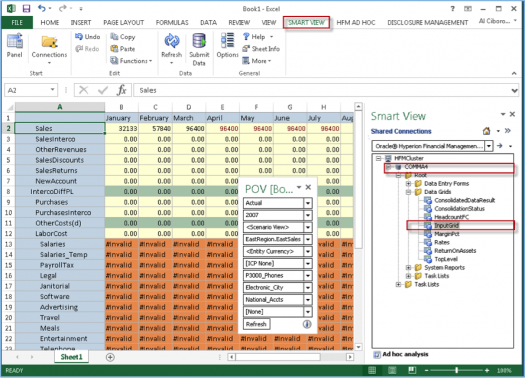
Task: Click the zoom in plus button
Action: point(487,370)
